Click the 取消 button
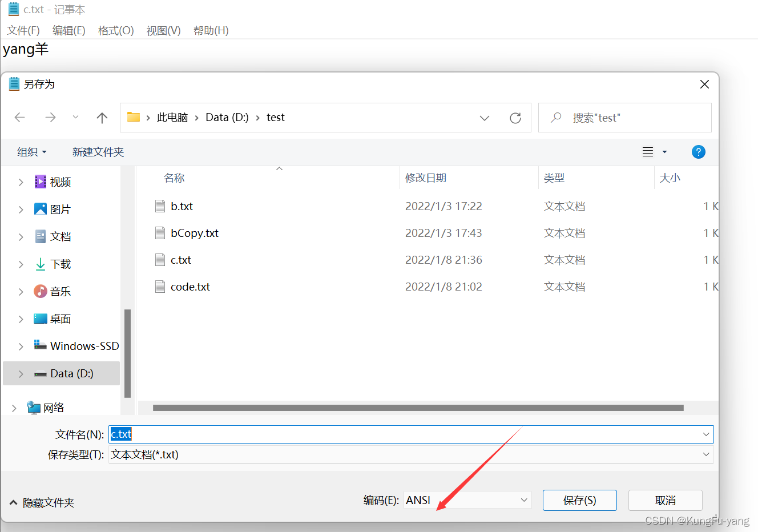The width and height of the screenshot is (758, 532). point(666,501)
